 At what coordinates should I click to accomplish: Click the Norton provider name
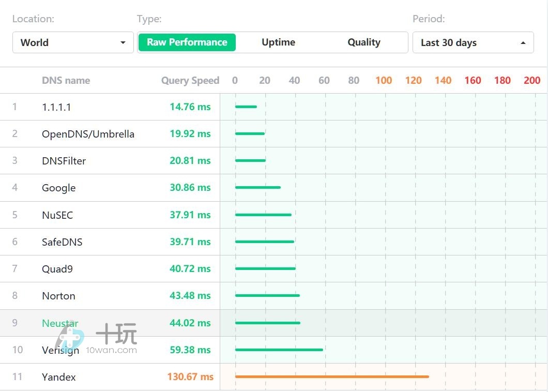[x=58, y=296]
